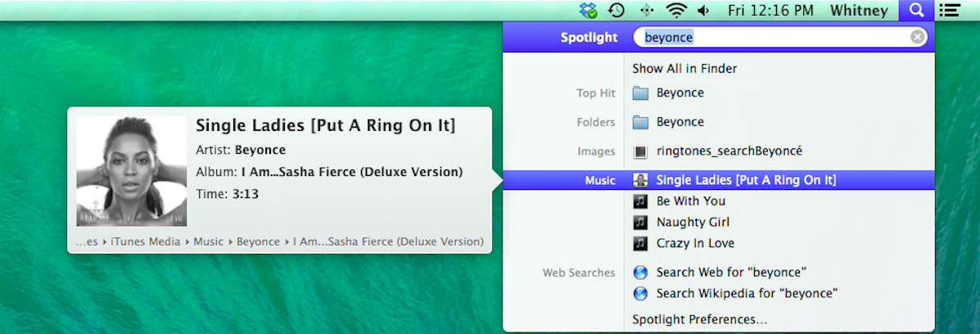Click the Single Ladies album artwork thumbnail
This screenshot has height=334, width=980.
click(131, 171)
